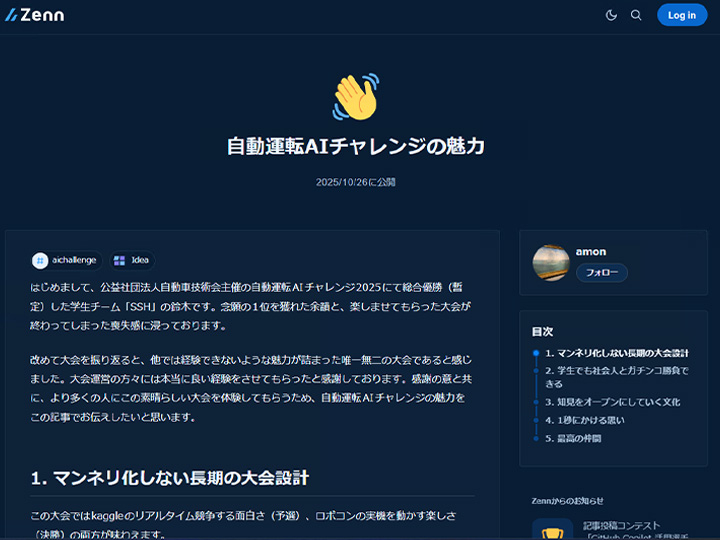Jump to section 4 1秒にかける思い
This screenshot has height=540, width=720.
585,420
